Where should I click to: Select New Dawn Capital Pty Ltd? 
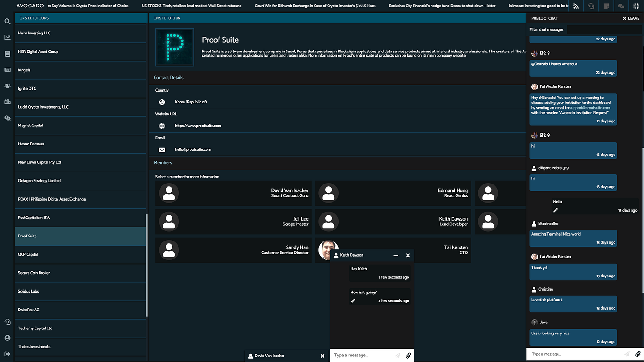(x=80, y=162)
